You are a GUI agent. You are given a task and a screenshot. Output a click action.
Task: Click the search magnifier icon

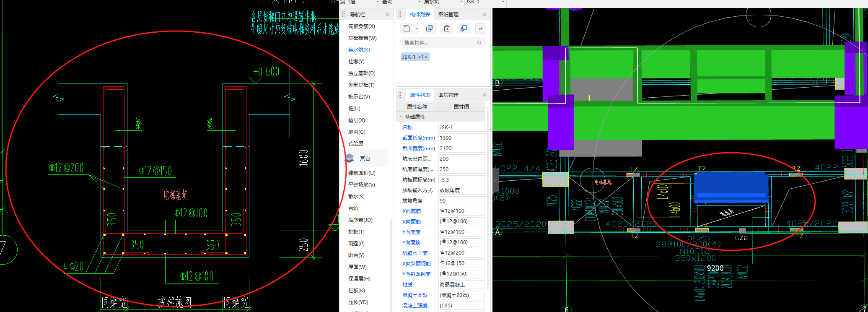point(479,42)
